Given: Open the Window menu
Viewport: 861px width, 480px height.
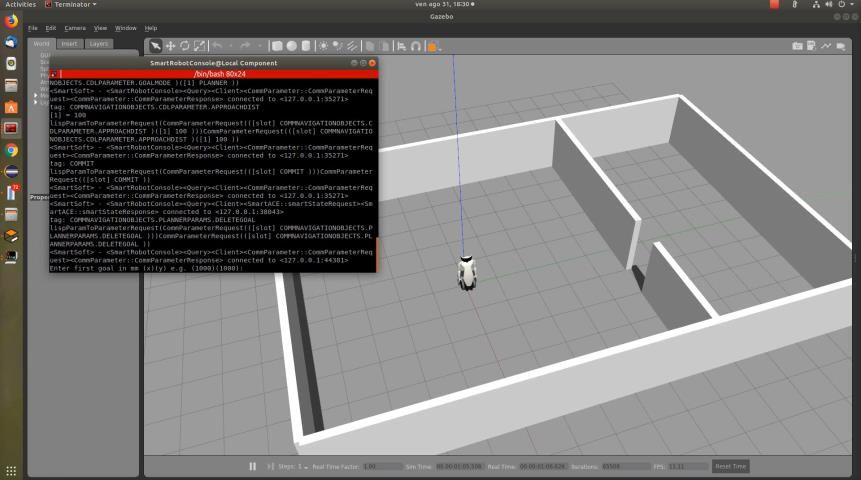Looking at the screenshot, I should 126,28.
